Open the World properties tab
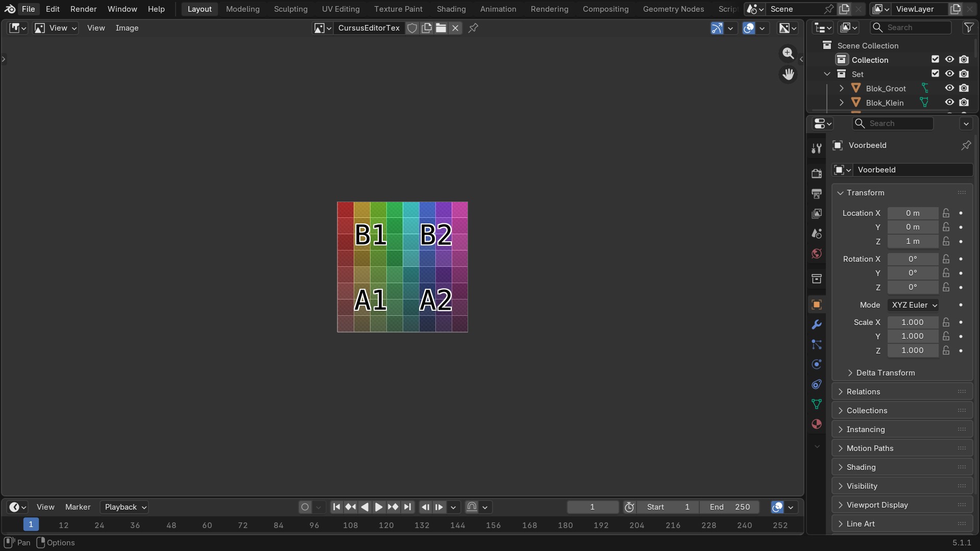Screen dimensions: 980x551 pyautogui.click(x=817, y=254)
